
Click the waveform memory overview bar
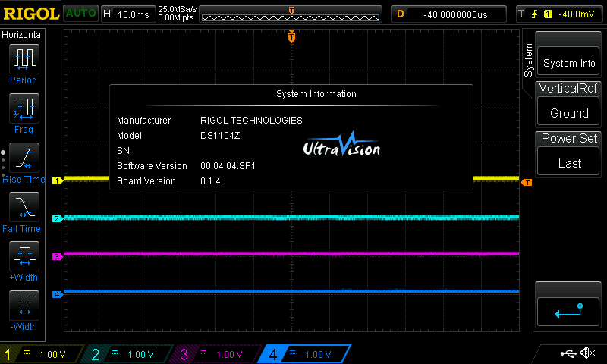(291, 14)
